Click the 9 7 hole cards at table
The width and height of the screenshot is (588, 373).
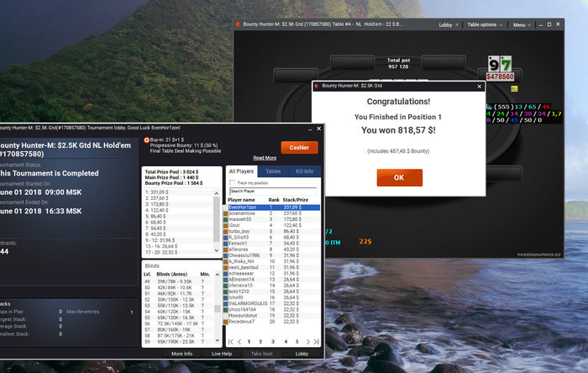pyautogui.click(x=500, y=64)
